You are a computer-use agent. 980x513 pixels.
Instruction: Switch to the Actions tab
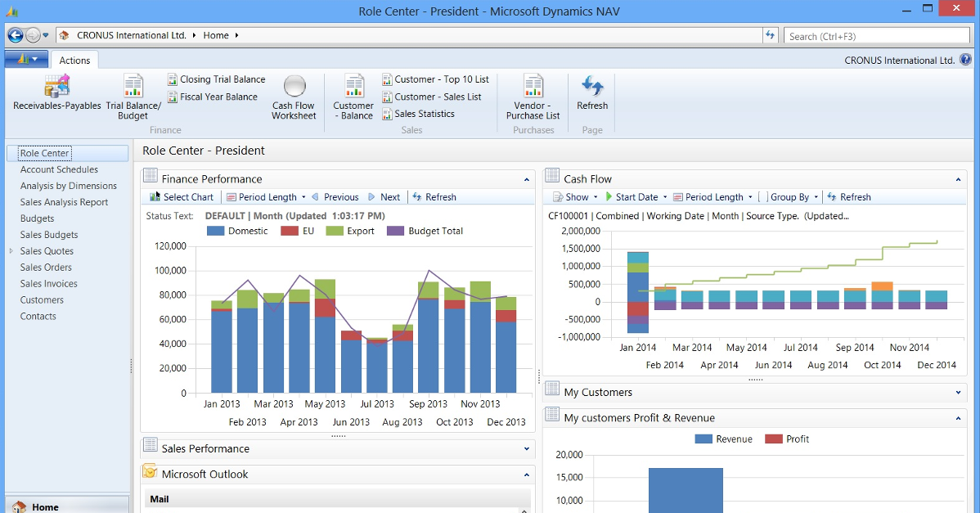[74, 59]
